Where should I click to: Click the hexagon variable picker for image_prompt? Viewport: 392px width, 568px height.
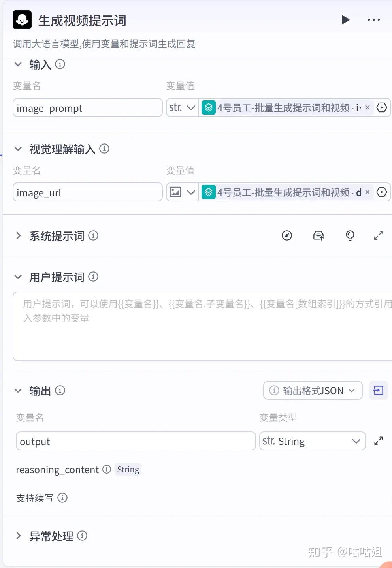pyautogui.click(x=381, y=107)
